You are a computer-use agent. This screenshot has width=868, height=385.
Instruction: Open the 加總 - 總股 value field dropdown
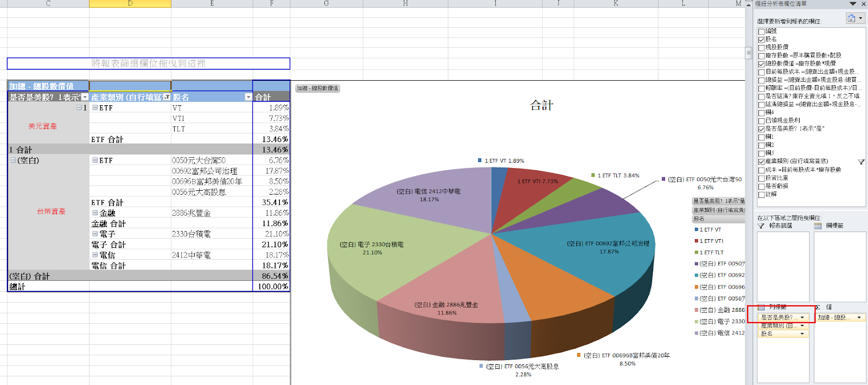coord(859,318)
